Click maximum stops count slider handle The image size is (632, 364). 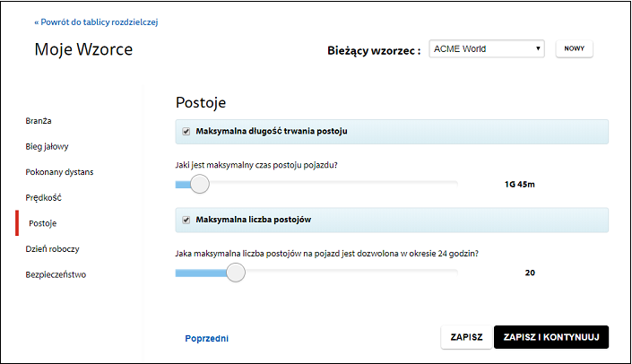tap(236, 273)
